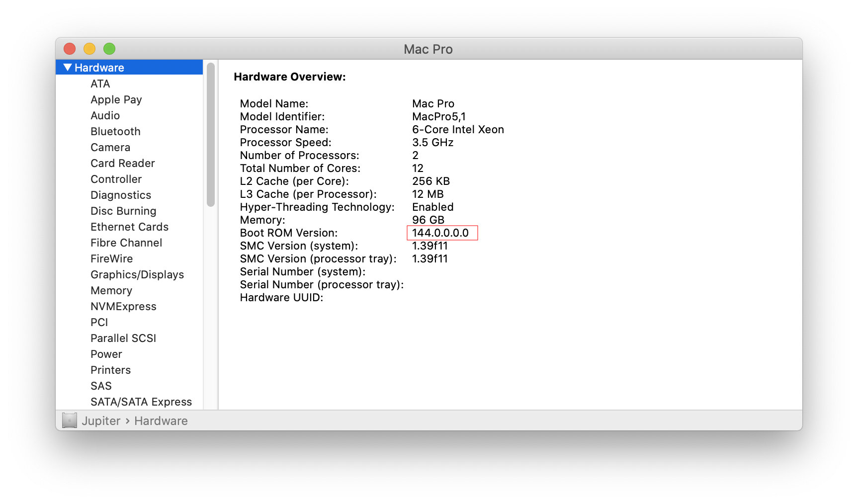The image size is (858, 504).
Task: Click Jupiter in the path bar
Action: point(101,421)
